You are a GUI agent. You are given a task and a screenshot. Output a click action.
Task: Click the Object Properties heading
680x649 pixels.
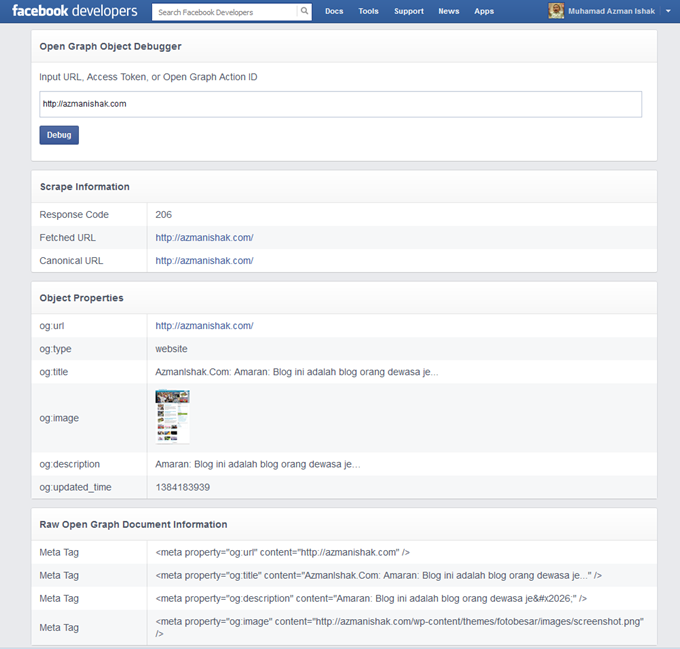(x=82, y=298)
